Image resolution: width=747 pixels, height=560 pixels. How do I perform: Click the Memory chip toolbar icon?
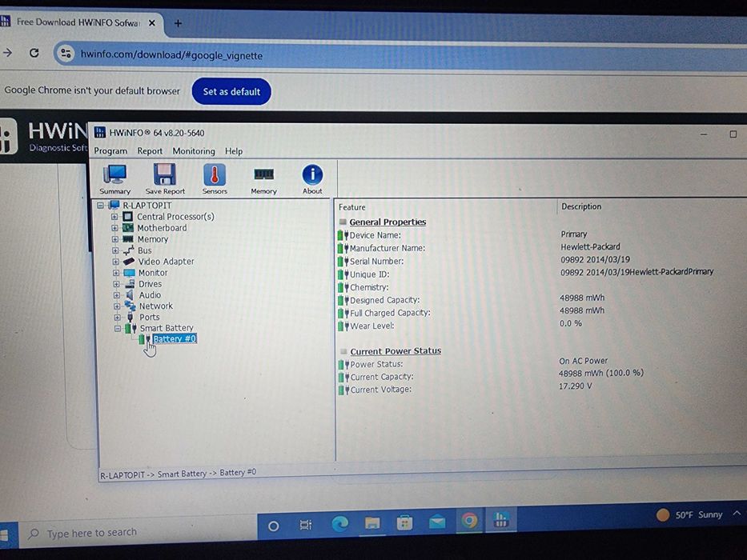[263, 180]
